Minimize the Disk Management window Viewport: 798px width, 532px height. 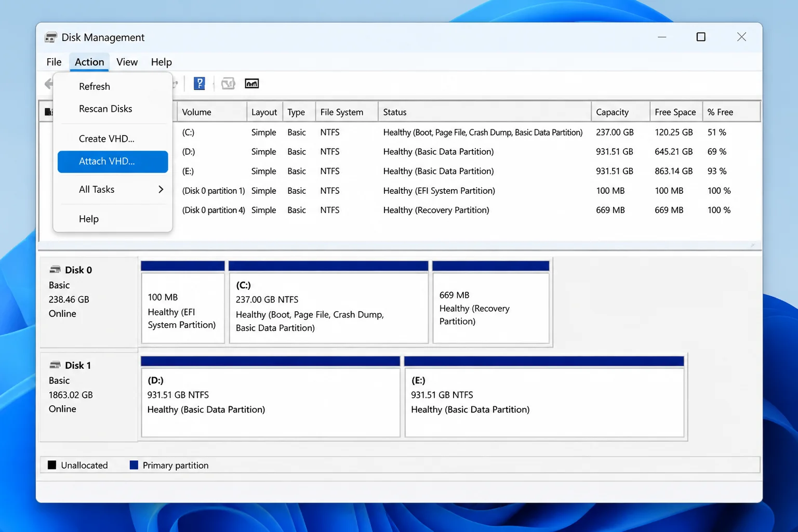pos(662,37)
